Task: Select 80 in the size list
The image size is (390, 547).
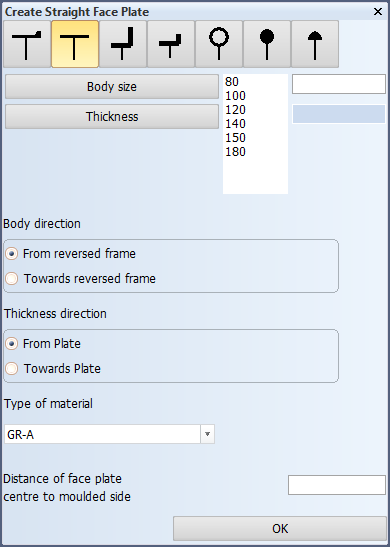Action: 232,82
